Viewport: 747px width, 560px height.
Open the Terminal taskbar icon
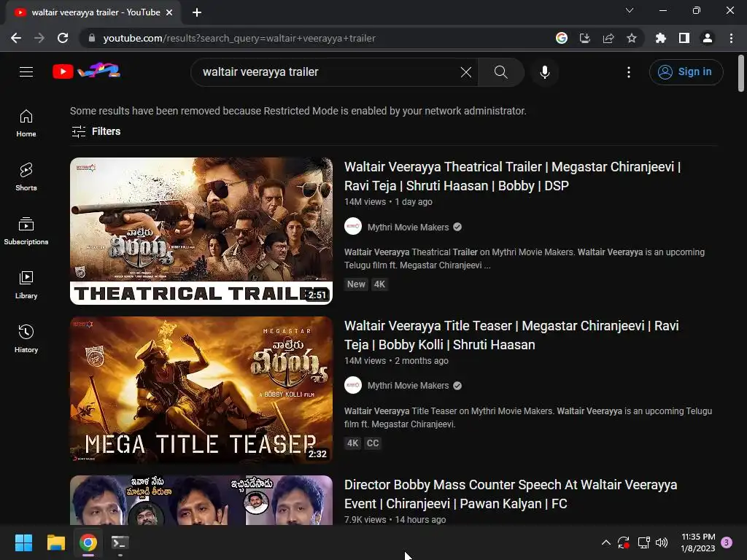tap(120, 542)
